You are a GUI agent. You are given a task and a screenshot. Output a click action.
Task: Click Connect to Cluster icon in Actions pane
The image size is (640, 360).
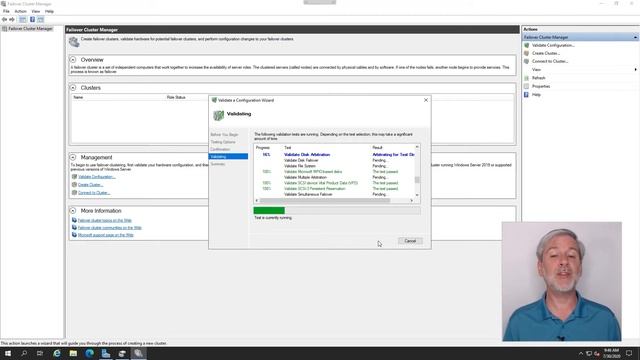[x=527, y=61]
